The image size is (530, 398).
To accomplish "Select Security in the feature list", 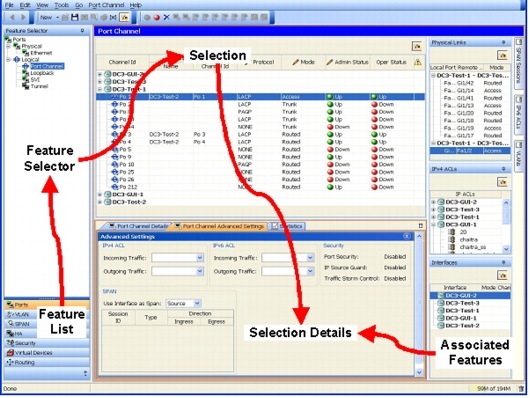I will (x=47, y=343).
